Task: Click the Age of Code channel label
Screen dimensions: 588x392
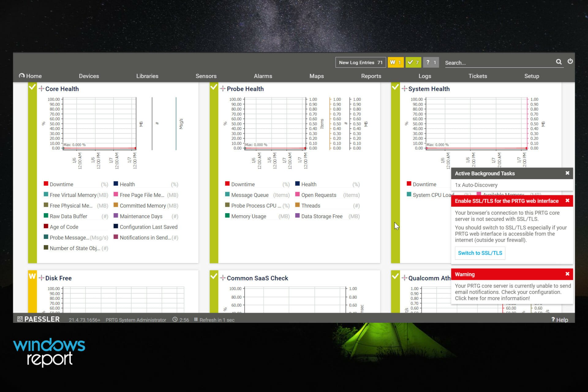Action: pyautogui.click(x=64, y=227)
